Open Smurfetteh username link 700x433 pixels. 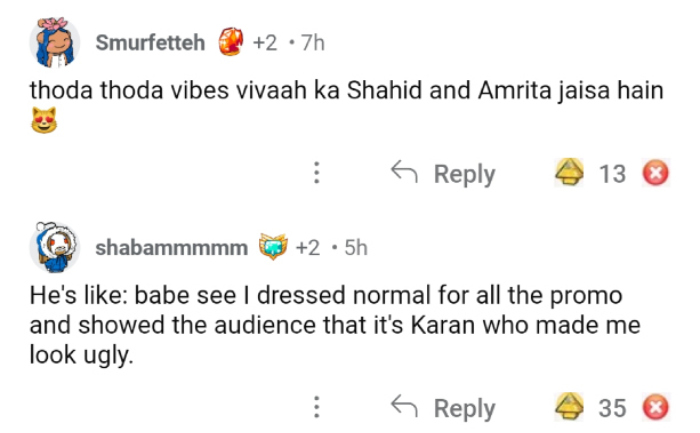coord(151,43)
